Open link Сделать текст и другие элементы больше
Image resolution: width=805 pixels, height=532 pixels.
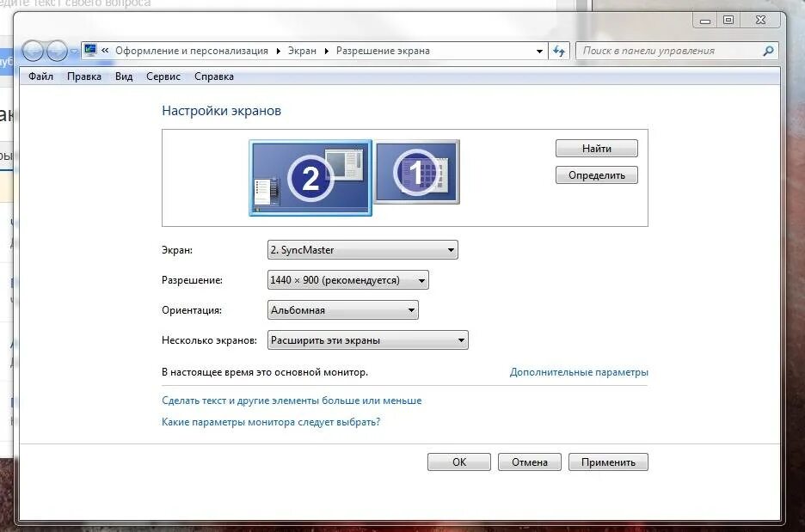point(292,401)
